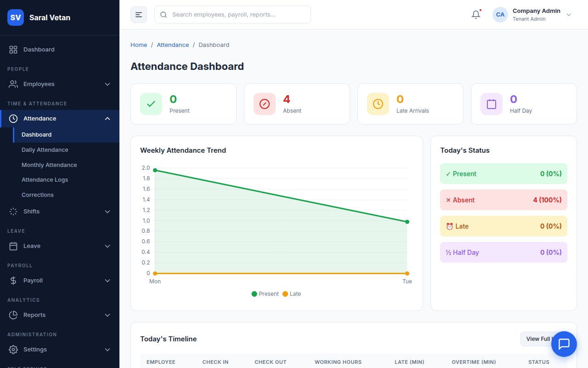Click the CHECK OUT column header

pyautogui.click(x=271, y=362)
